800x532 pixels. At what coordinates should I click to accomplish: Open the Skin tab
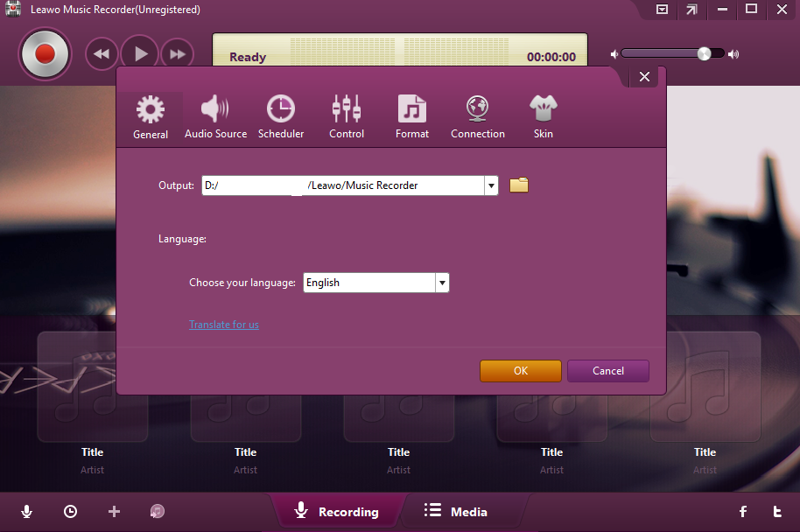544,116
